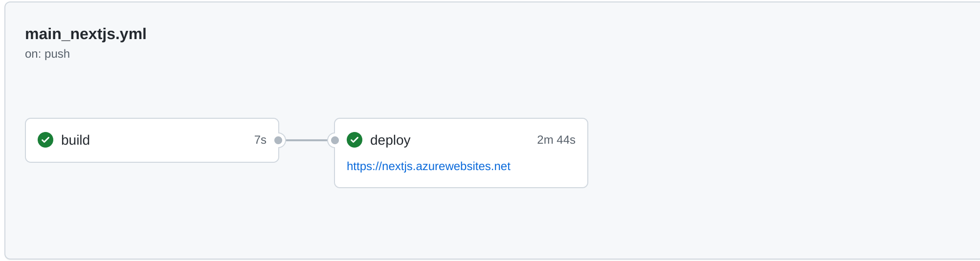This screenshot has height=261, width=980.
Task: Open the build job label
Action: click(x=75, y=140)
